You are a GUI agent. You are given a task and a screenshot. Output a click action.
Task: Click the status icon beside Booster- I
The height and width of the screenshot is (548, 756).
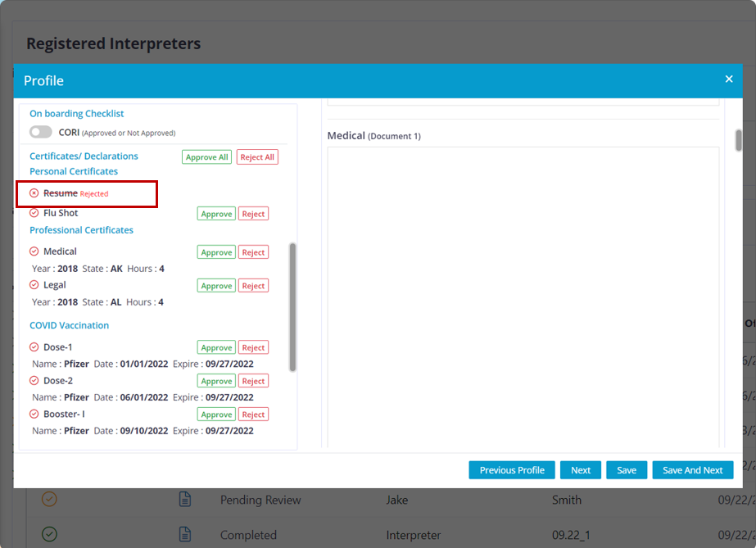coord(34,414)
